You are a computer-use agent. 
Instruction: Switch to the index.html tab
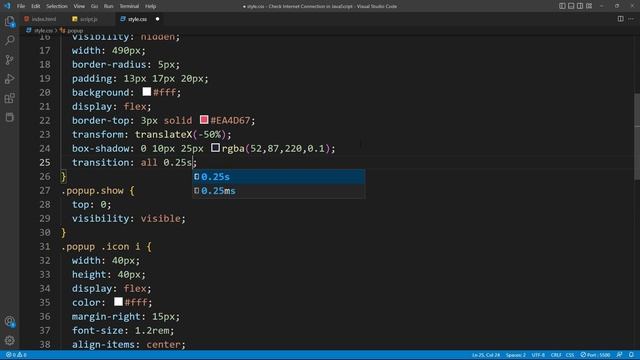[44, 19]
